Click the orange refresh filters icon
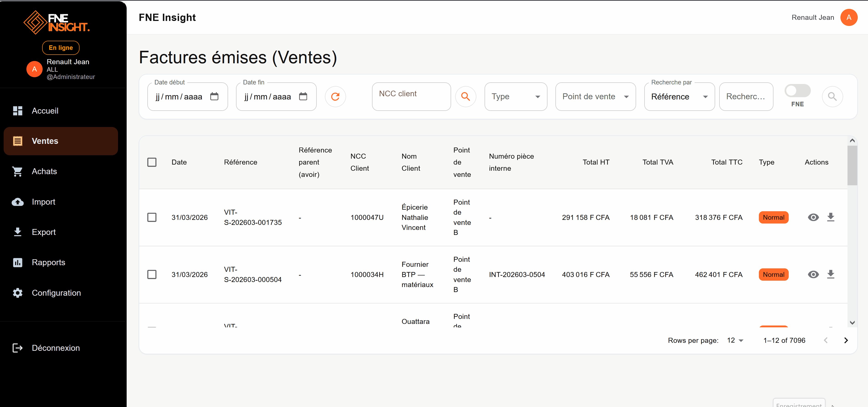Image resolution: width=868 pixels, height=407 pixels. [x=335, y=97]
